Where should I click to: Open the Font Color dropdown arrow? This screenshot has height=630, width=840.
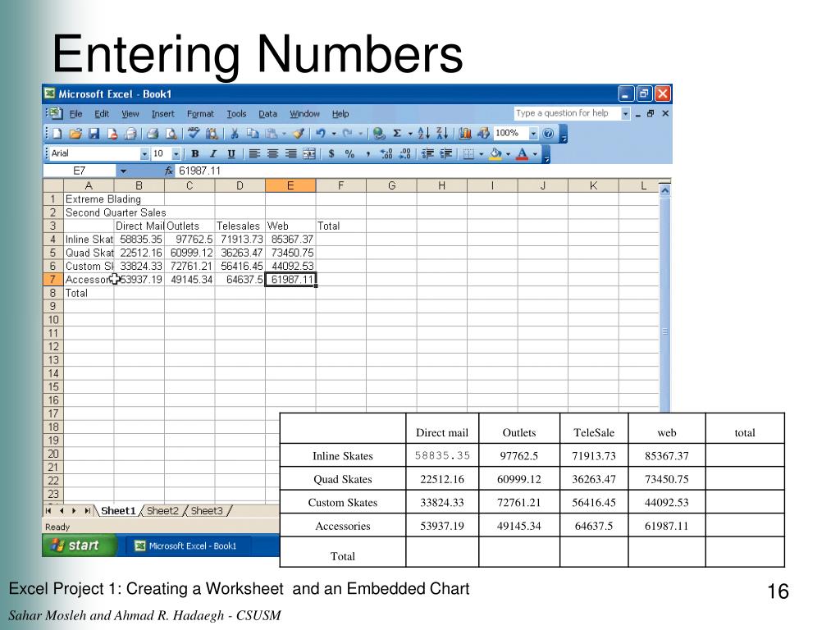(535, 154)
